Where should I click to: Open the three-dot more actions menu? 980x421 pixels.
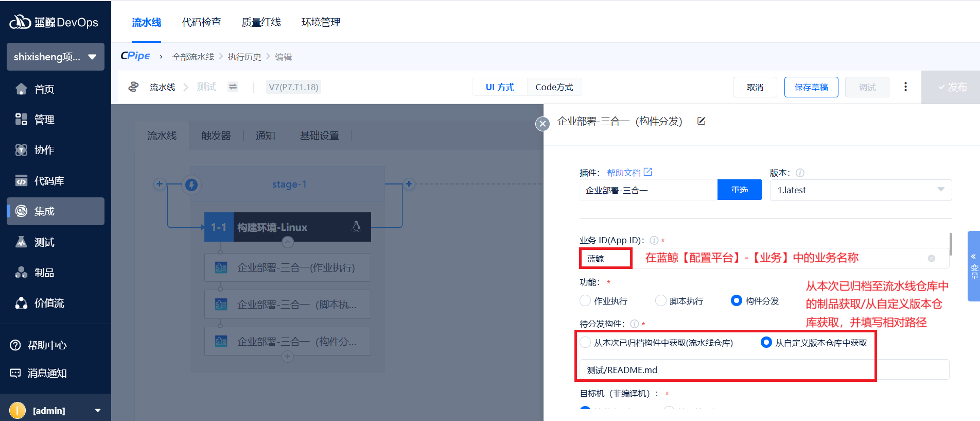905,87
